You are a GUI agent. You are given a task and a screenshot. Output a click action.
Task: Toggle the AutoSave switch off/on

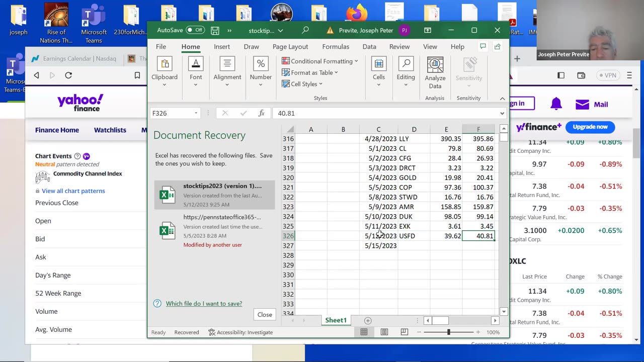(x=195, y=30)
